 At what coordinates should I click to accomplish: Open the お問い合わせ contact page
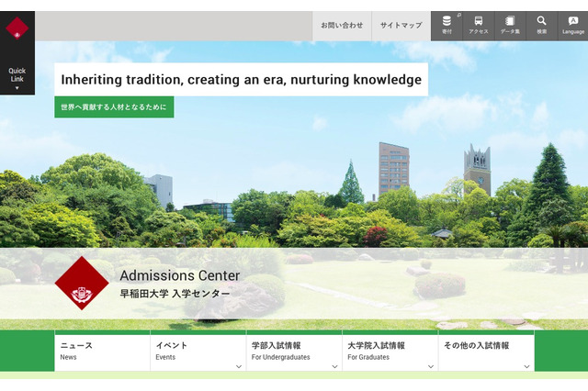tap(342, 26)
